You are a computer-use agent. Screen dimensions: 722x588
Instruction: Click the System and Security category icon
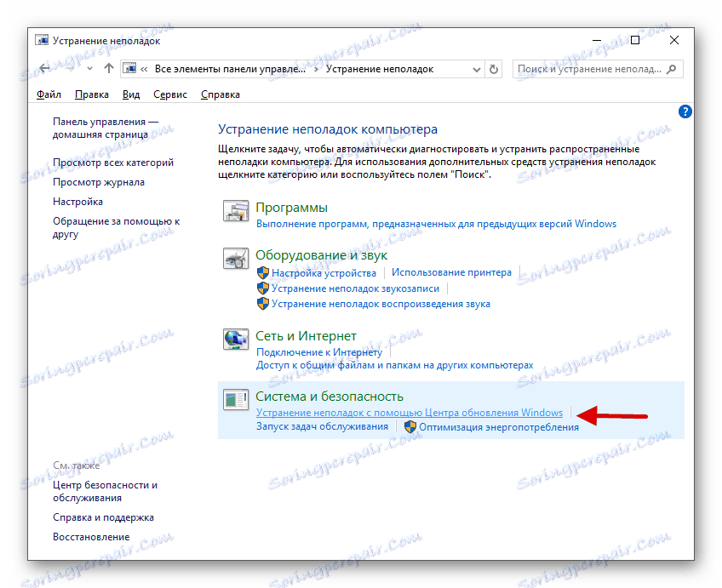pyautogui.click(x=236, y=399)
